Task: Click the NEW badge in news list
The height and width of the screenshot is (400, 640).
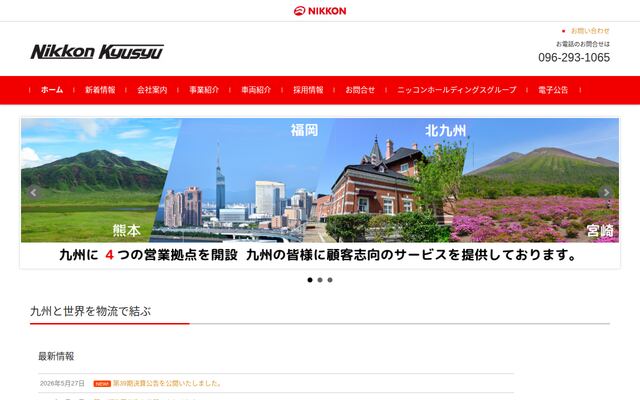Action: click(x=102, y=384)
